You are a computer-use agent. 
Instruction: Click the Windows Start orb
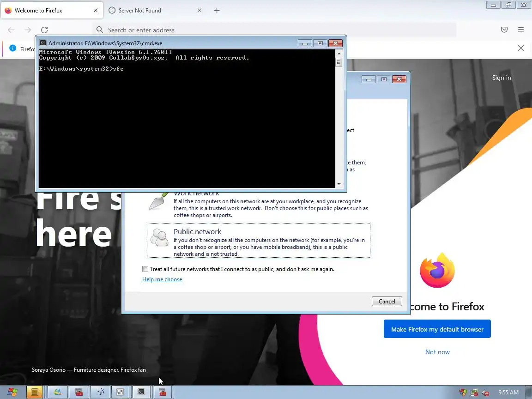[12, 392]
